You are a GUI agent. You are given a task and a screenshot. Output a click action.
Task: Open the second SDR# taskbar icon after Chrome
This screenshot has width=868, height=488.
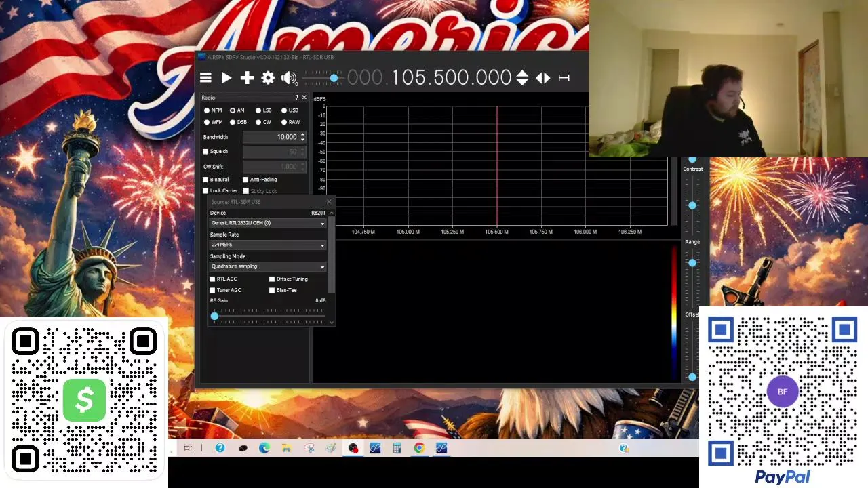click(x=441, y=448)
